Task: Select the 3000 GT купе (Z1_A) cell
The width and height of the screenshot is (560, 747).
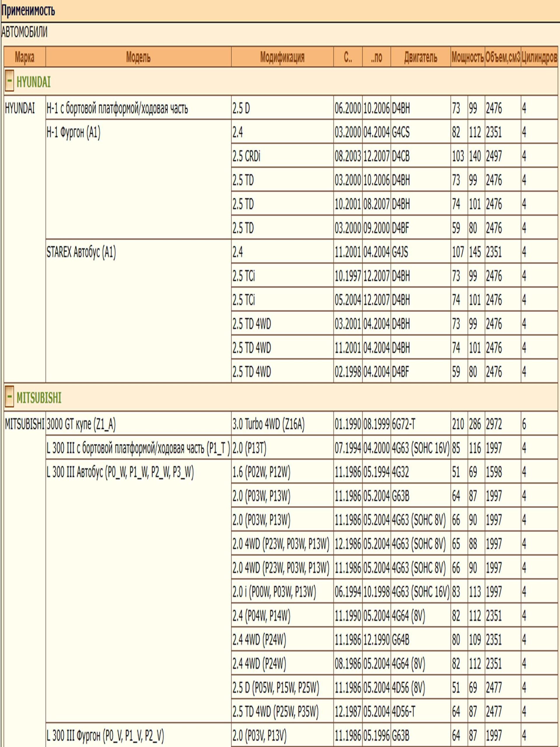Action: [x=81, y=424]
